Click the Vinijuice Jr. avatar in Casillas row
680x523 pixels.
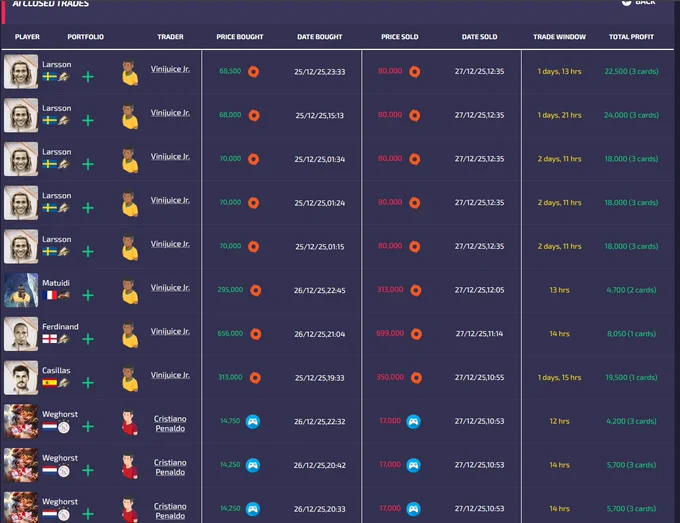coord(130,379)
